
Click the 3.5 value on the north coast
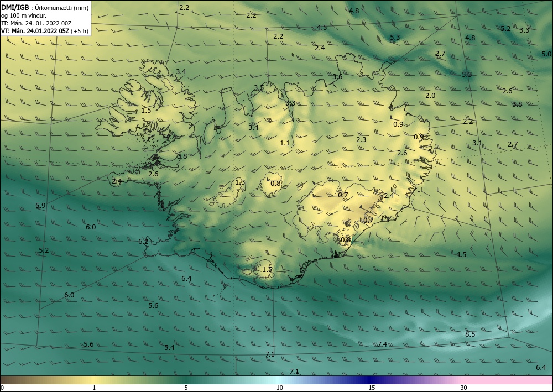tap(258, 88)
